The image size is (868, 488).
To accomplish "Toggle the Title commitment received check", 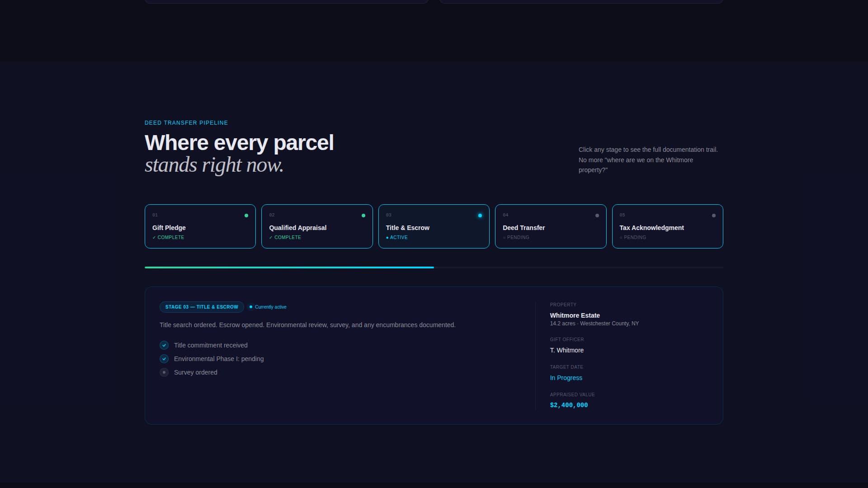I will pos(164,345).
